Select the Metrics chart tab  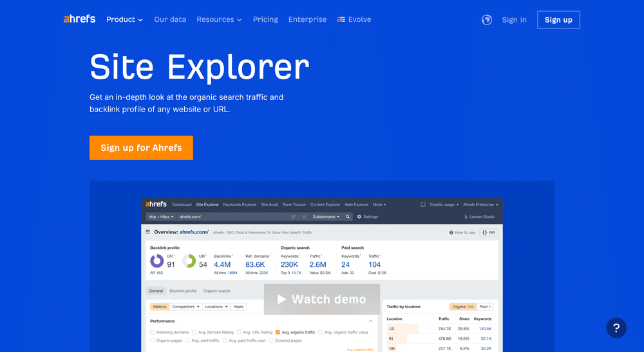pyautogui.click(x=160, y=307)
